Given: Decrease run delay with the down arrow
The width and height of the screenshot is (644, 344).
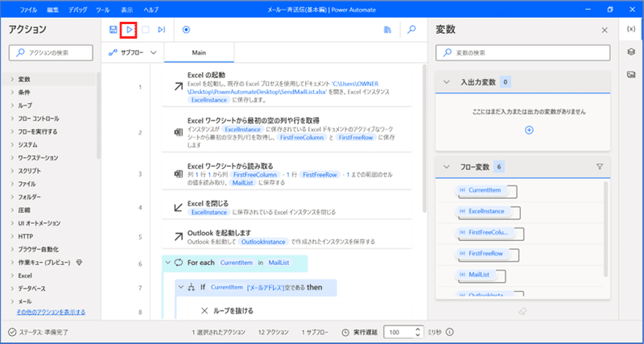Looking at the screenshot, I should (418, 335).
